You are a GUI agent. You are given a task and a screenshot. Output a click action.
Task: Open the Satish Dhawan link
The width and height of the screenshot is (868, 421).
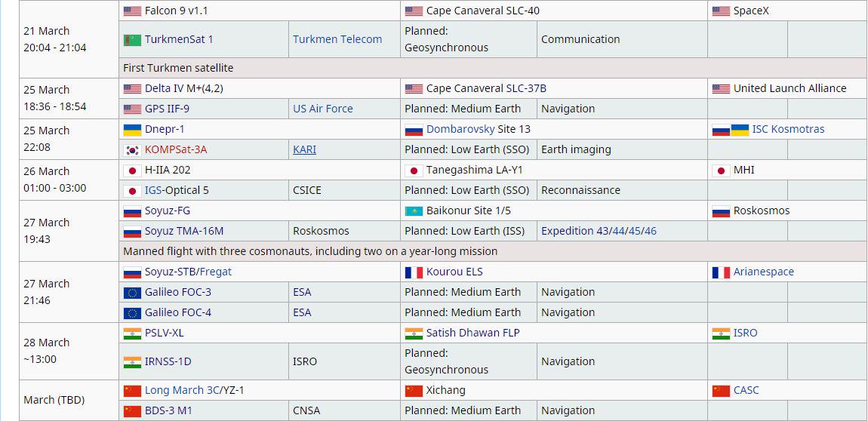[x=463, y=333]
